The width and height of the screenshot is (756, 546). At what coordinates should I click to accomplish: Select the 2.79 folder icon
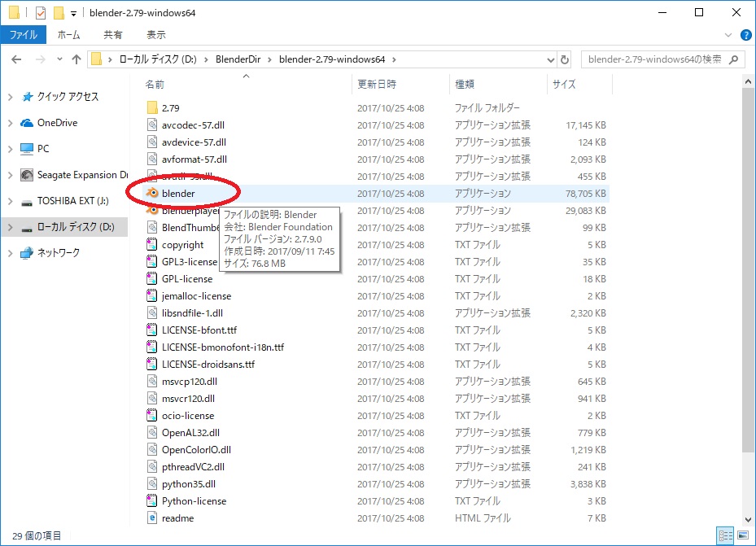[x=152, y=108]
